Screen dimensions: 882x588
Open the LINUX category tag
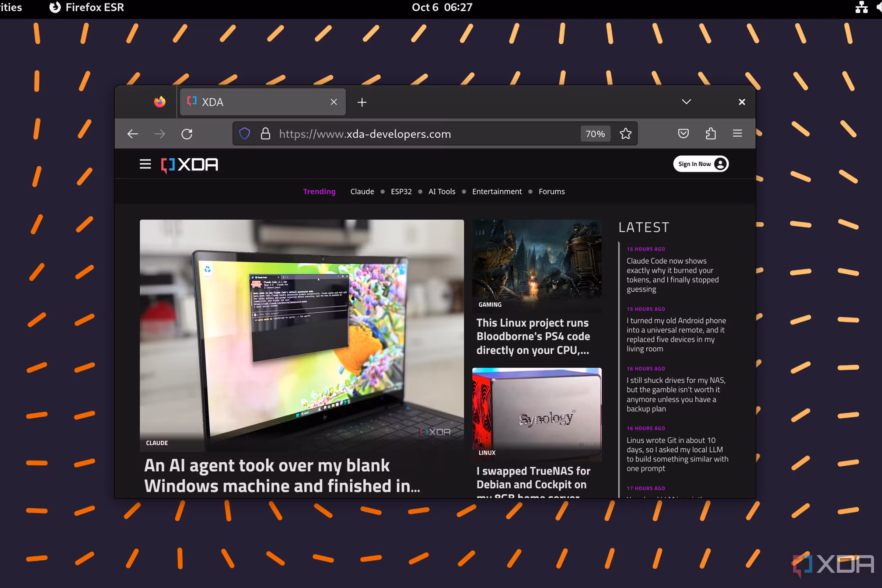tap(487, 453)
